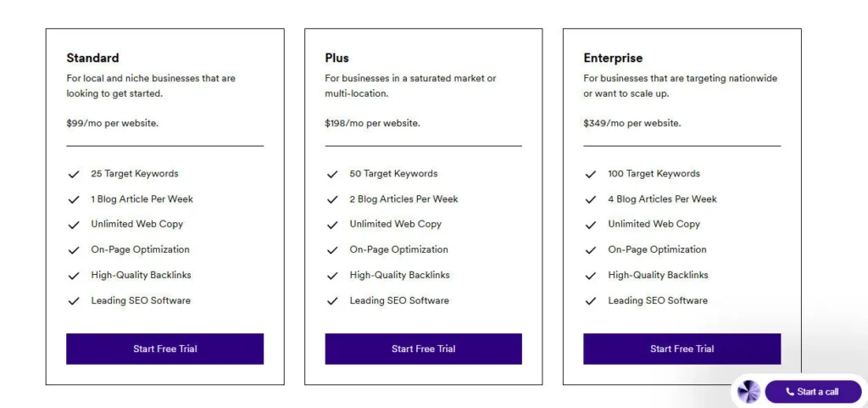Click the phone icon in Start a call
The image size is (868, 408).
click(790, 392)
